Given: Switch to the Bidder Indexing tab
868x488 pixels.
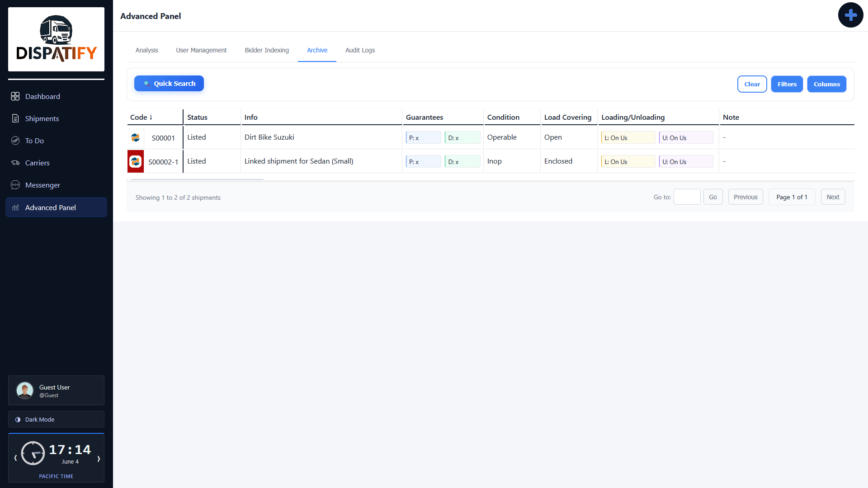Looking at the screenshot, I should [x=267, y=50].
